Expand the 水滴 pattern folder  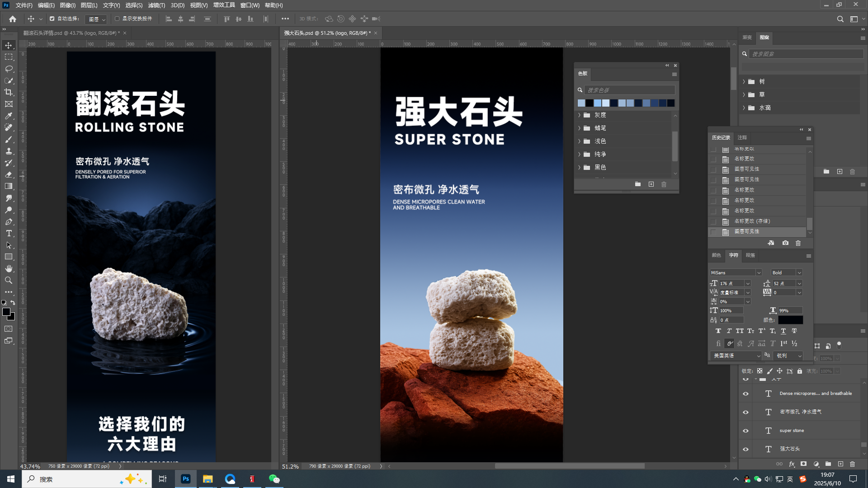pos(744,108)
